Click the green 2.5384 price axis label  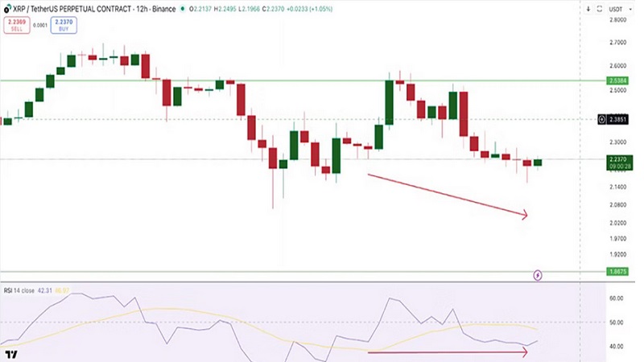click(x=617, y=80)
